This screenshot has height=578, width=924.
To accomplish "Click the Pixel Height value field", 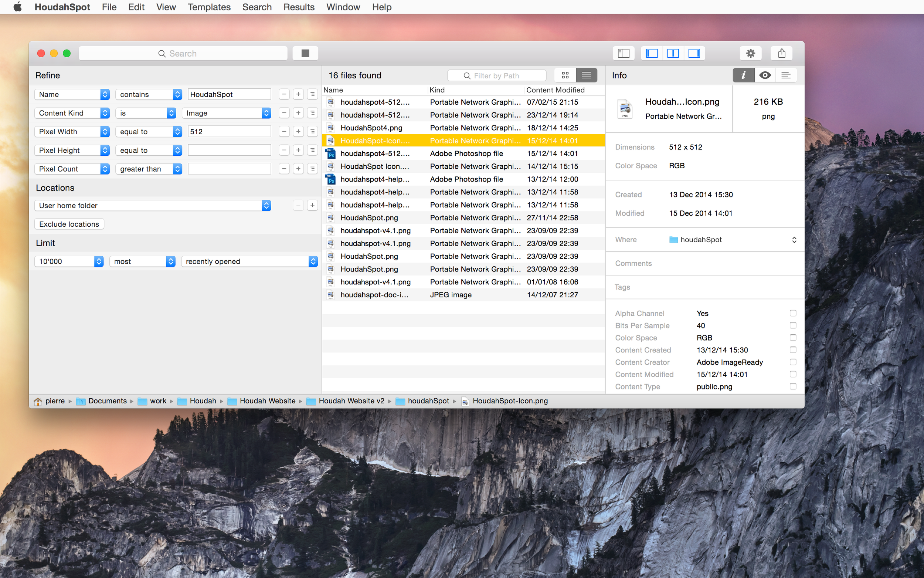I will point(229,150).
